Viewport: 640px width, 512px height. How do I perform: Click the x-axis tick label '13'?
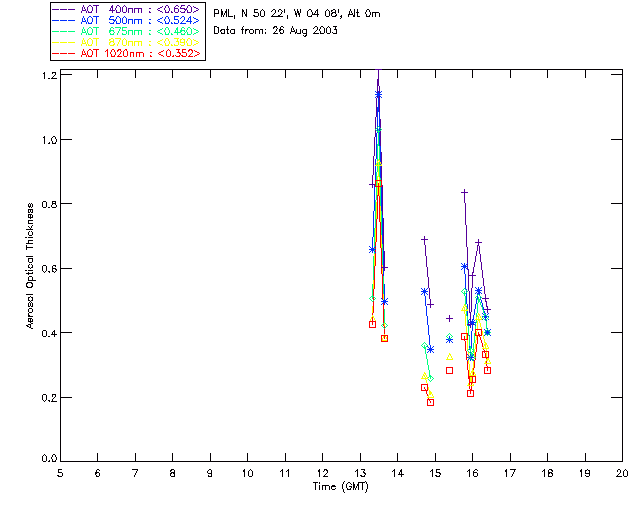[x=360, y=473]
